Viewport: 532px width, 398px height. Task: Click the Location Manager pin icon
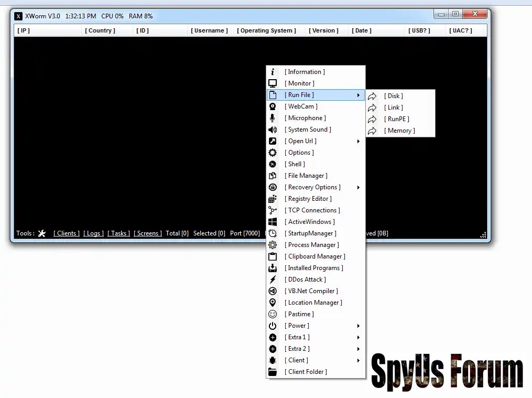pos(273,303)
